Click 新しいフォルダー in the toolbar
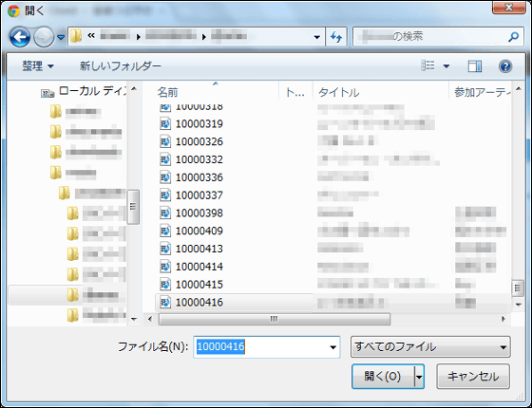Screen dimensions: 532x408 (120, 66)
